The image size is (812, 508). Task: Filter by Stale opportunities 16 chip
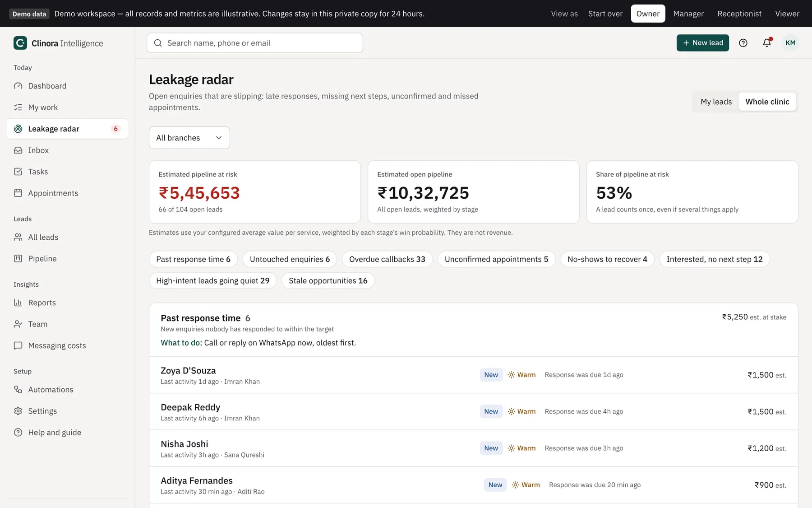click(328, 281)
